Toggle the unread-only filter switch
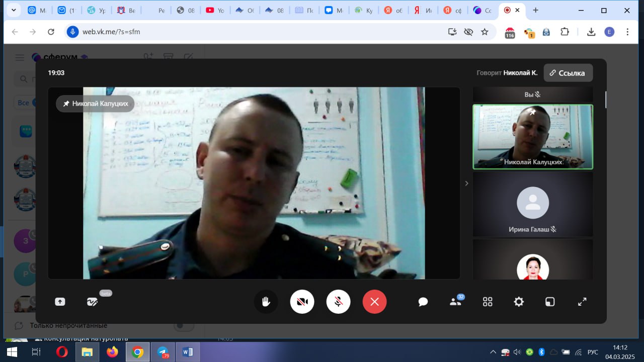Viewport: 644px width, 362px height. tap(184, 325)
